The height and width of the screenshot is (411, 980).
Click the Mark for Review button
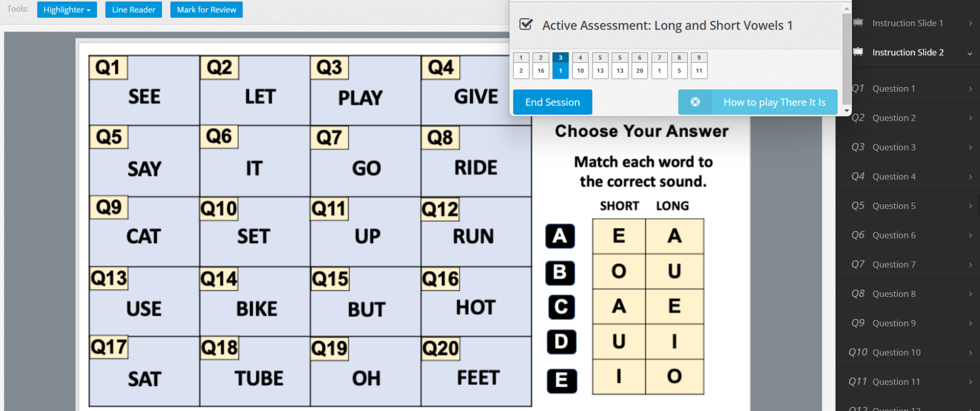click(x=206, y=9)
